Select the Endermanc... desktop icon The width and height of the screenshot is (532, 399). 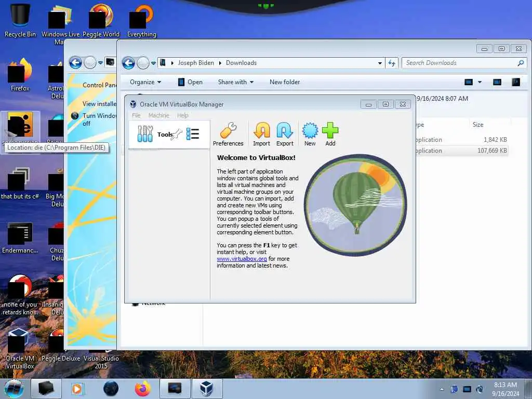(20, 238)
